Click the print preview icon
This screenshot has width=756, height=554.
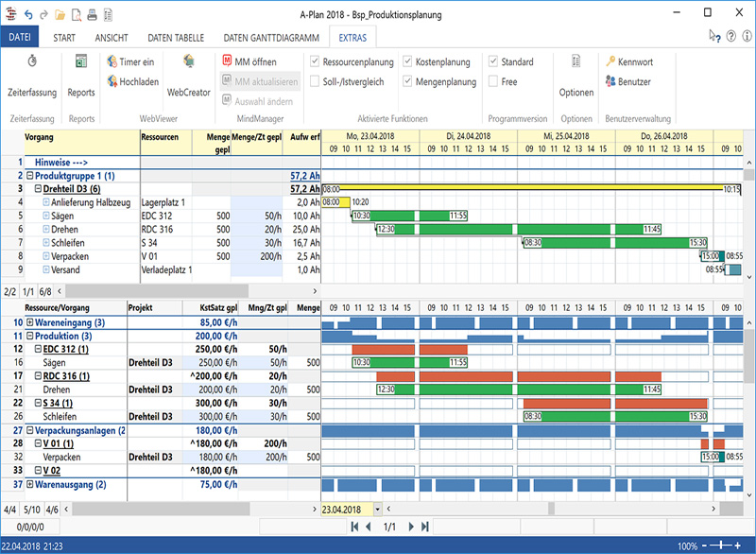pyautogui.click(x=77, y=15)
